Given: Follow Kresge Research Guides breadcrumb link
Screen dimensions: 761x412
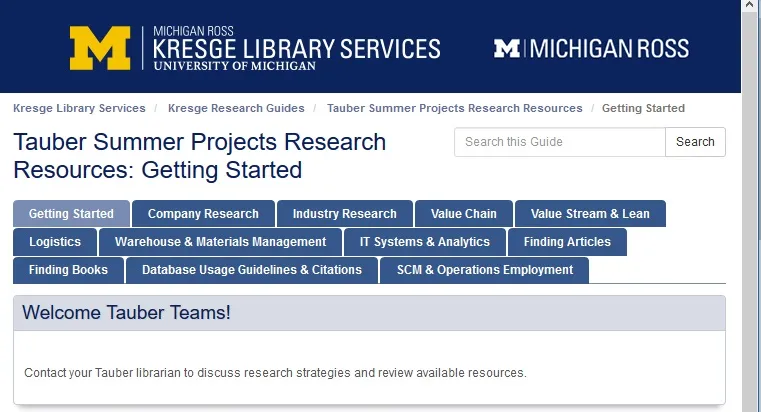Looking at the screenshot, I should pyautogui.click(x=236, y=108).
